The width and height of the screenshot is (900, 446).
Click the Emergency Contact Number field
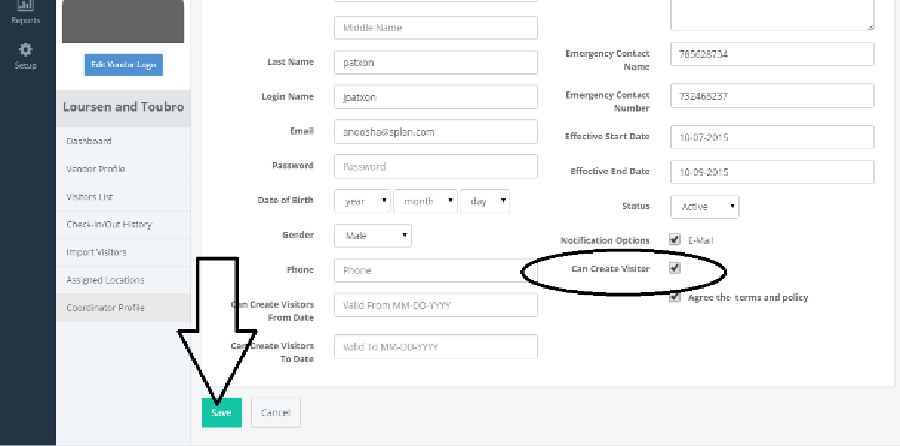[x=772, y=96]
